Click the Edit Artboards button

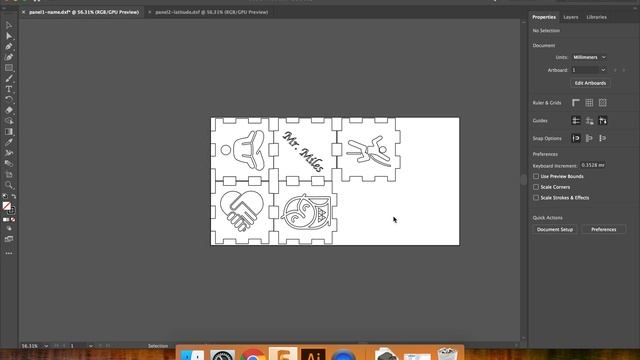(x=590, y=83)
